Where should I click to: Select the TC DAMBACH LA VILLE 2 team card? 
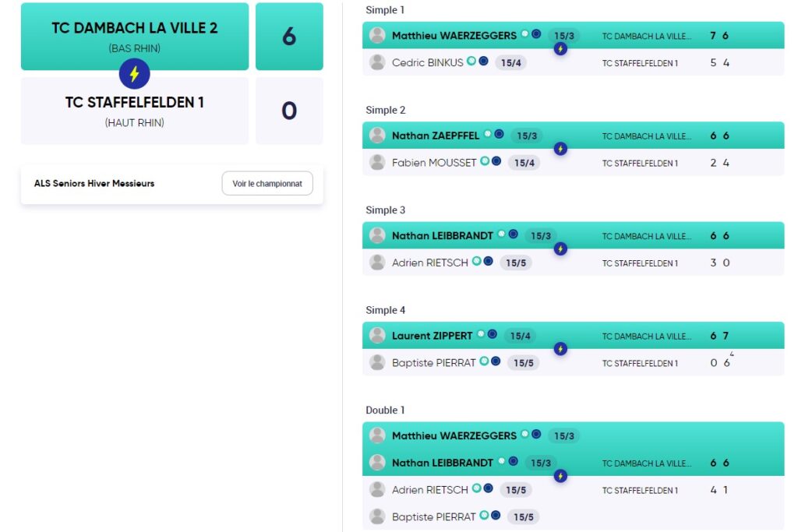tap(135, 37)
